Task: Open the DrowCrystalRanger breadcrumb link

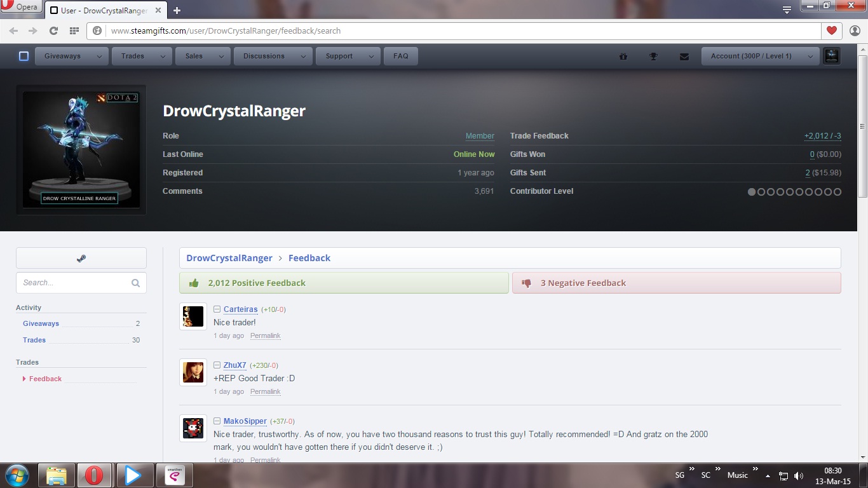Action: (229, 258)
